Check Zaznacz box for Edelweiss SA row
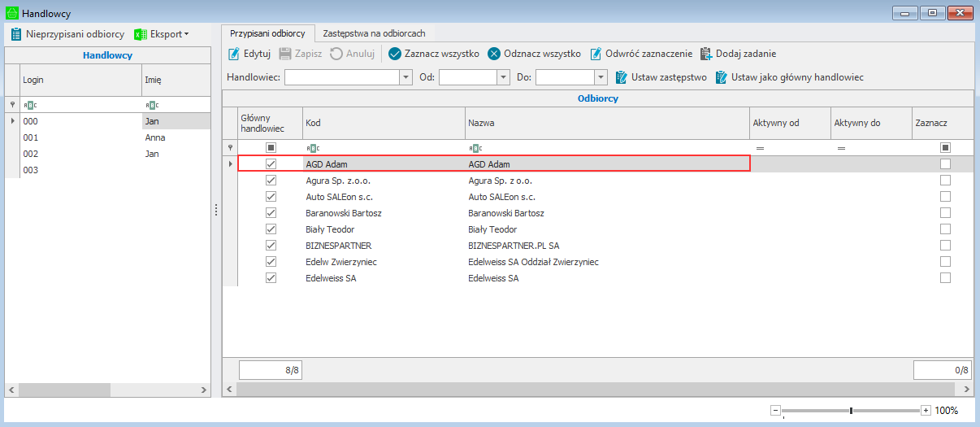The height and width of the screenshot is (427, 980). [x=945, y=278]
